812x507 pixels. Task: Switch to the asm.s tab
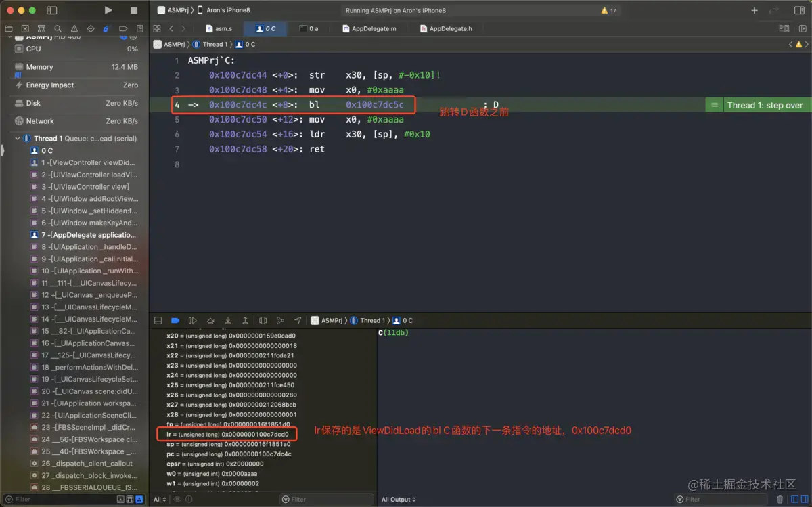[x=219, y=29]
